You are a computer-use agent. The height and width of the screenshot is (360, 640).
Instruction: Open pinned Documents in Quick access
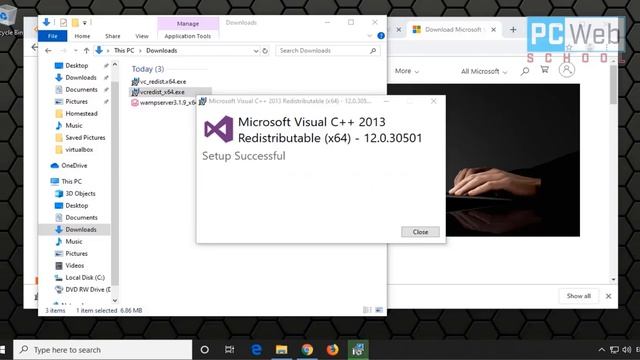(81, 89)
